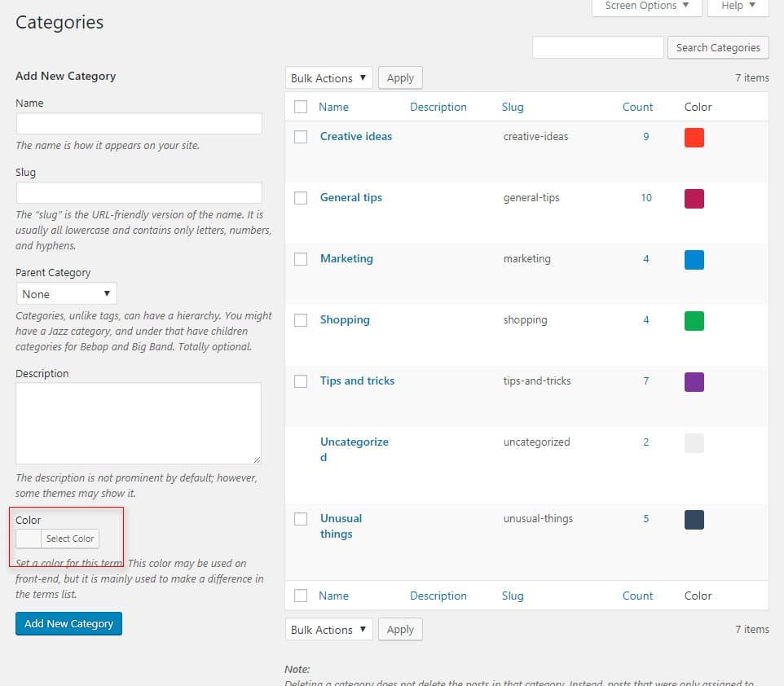
Task: Click the count 4 for Marketing
Action: [646, 258]
